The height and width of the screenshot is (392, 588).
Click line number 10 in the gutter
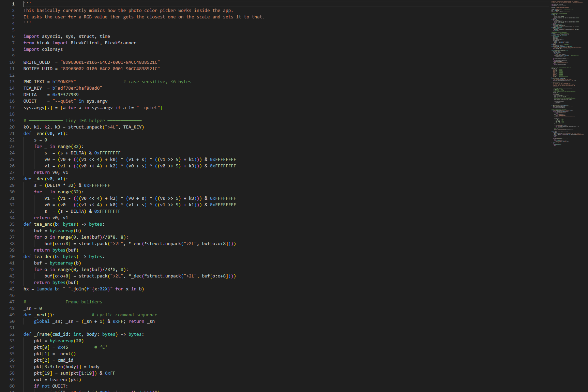12,62
